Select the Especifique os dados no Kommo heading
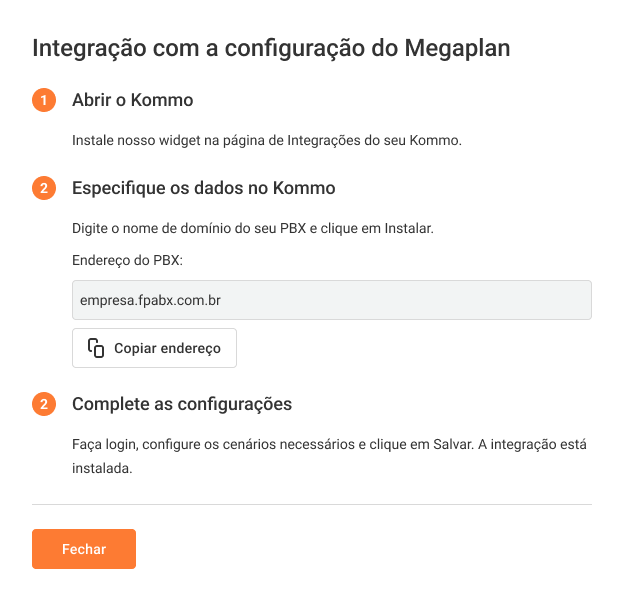The width and height of the screenshot is (624, 601). pos(203,188)
